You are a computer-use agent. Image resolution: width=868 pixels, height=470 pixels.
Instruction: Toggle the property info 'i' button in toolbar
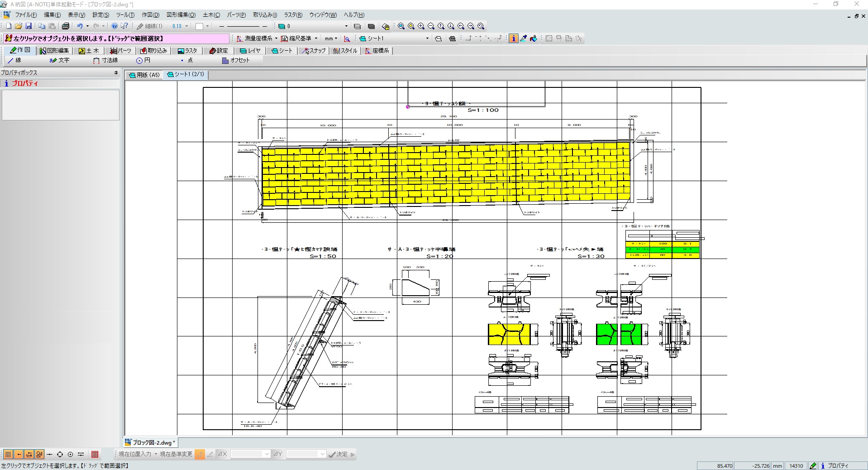(x=513, y=38)
